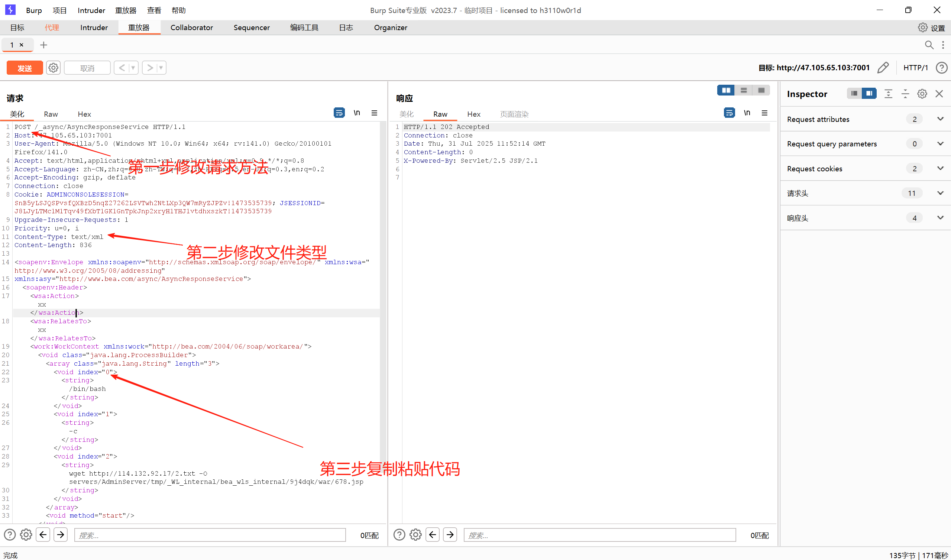
Task: Select response 页面渲染 tab
Action: pyautogui.click(x=514, y=114)
